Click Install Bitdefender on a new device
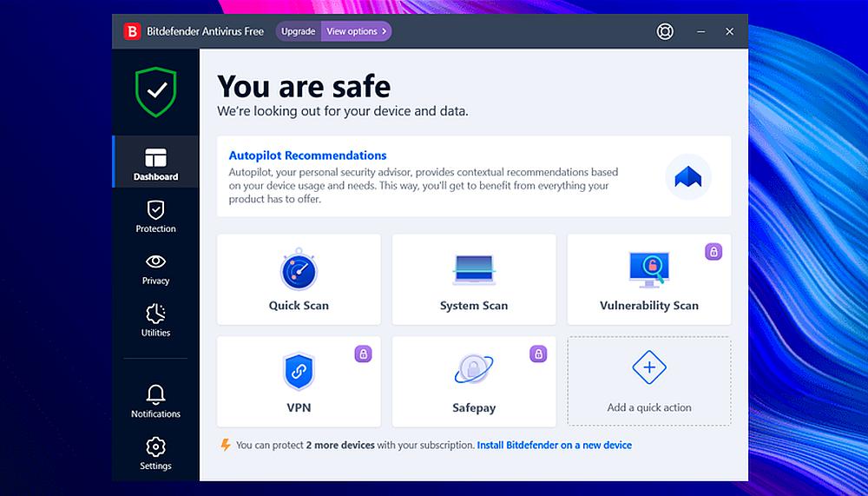Screen dimensions: 868x496 tap(554, 445)
